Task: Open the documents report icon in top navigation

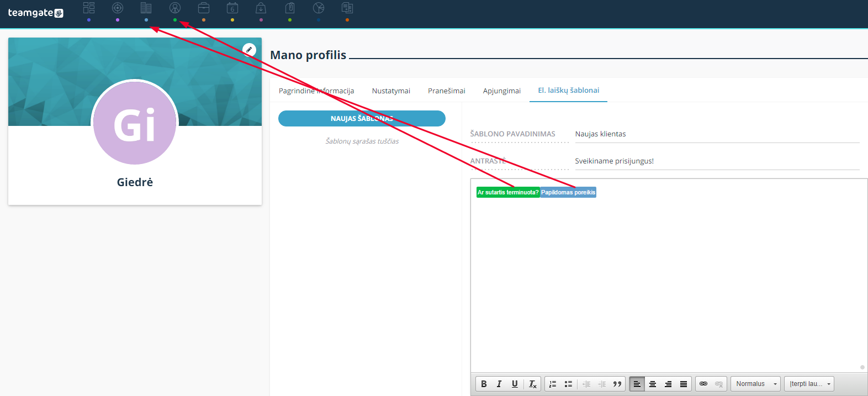Action: pos(347,8)
